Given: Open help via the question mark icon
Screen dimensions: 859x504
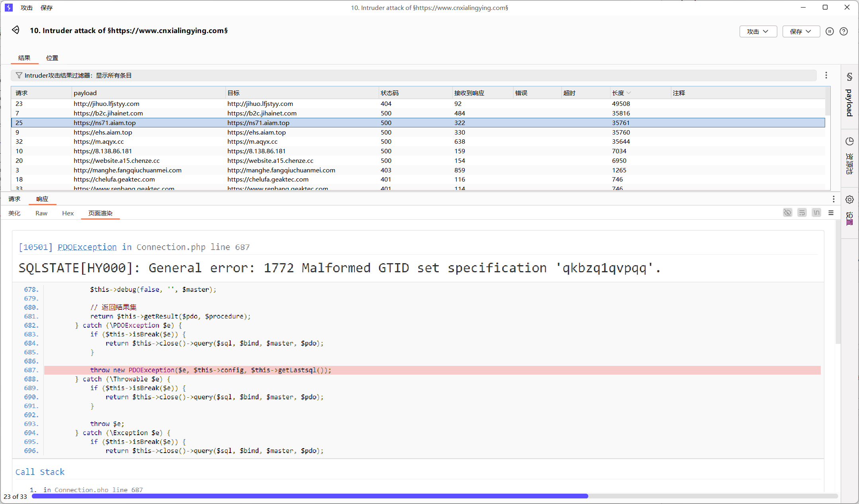Looking at the screenshot, I should click(843, 31).
